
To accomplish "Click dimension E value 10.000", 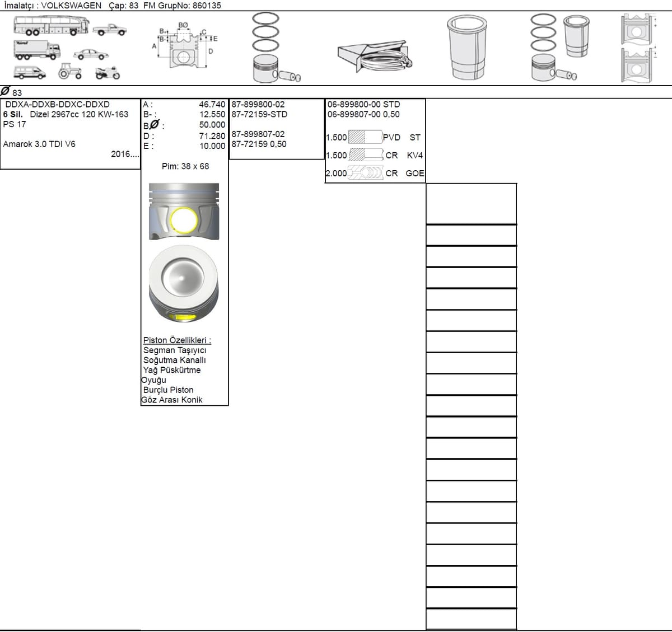I will [x=212, y=146].
